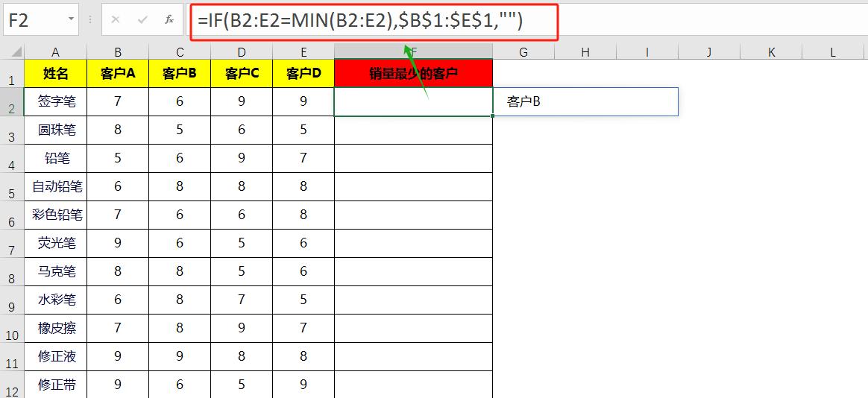Select column J header

709,52
